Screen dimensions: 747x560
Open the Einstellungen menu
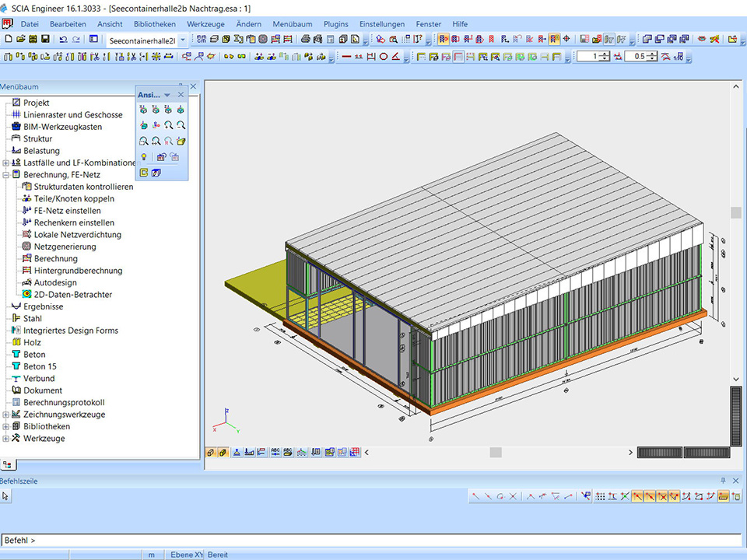point(381,24)
